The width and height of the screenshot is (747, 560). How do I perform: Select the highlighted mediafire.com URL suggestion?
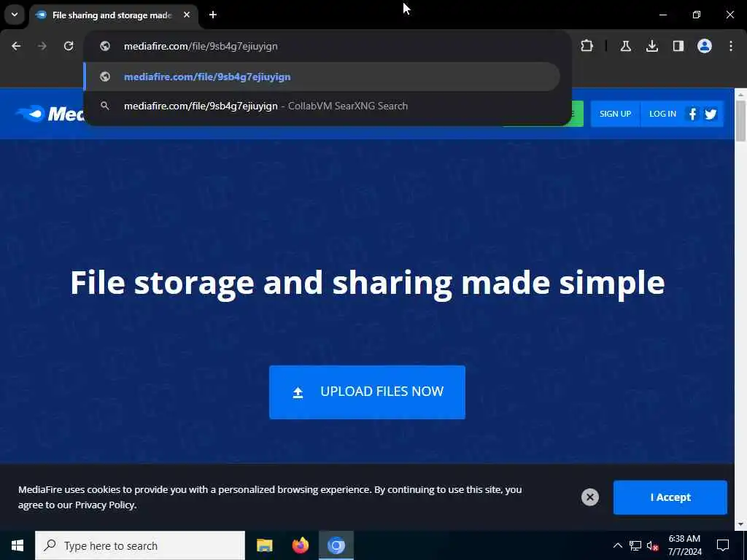(322, 77)
